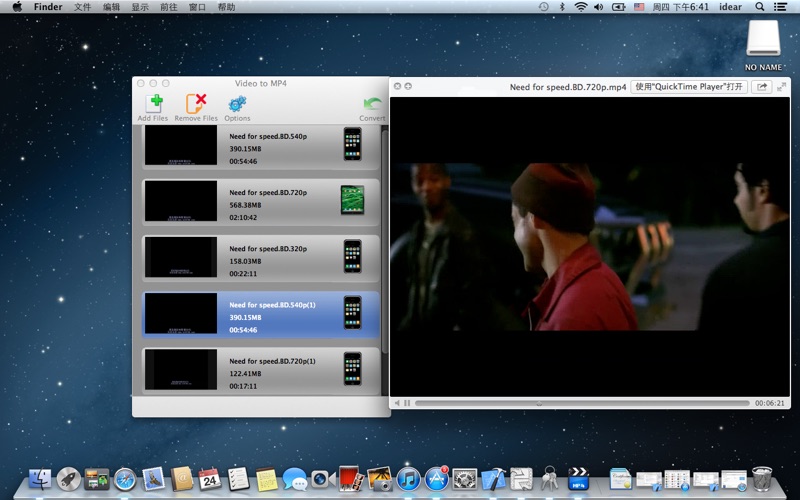Click the 568.38MB file size text
The height and width of the screenshot is (500, 800).
245,205
